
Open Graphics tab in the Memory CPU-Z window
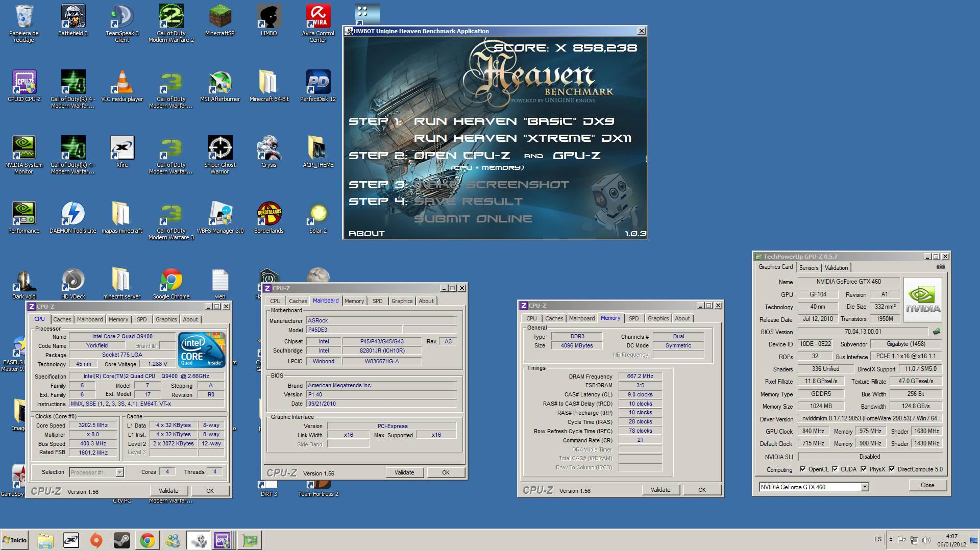pyautogui.click(x=658, y=318)
